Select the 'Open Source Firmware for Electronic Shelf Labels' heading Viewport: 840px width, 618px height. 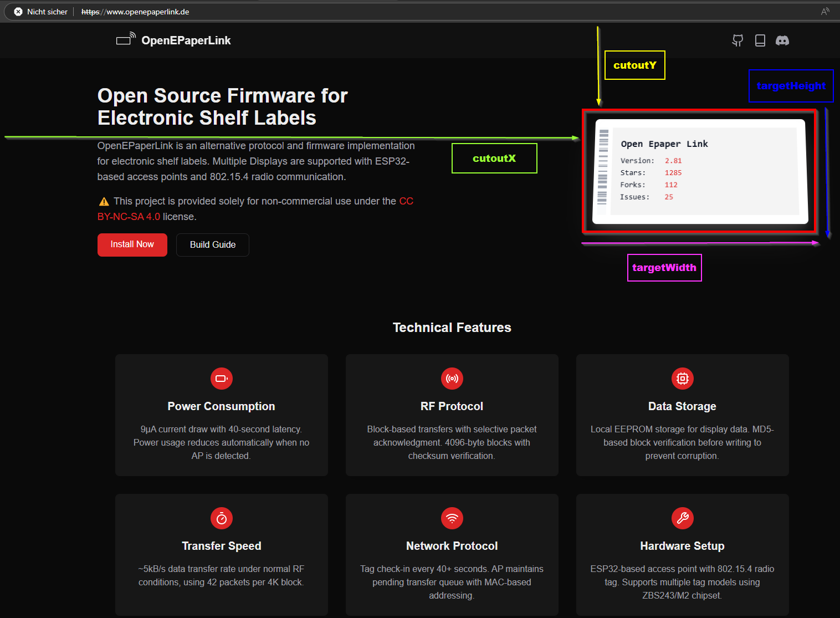tap(223, 107)
